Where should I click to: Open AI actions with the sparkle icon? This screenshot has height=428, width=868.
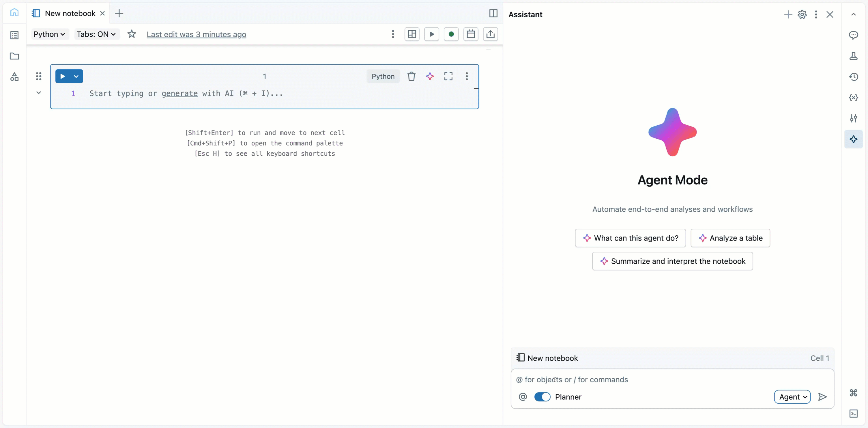coord(430,76)
